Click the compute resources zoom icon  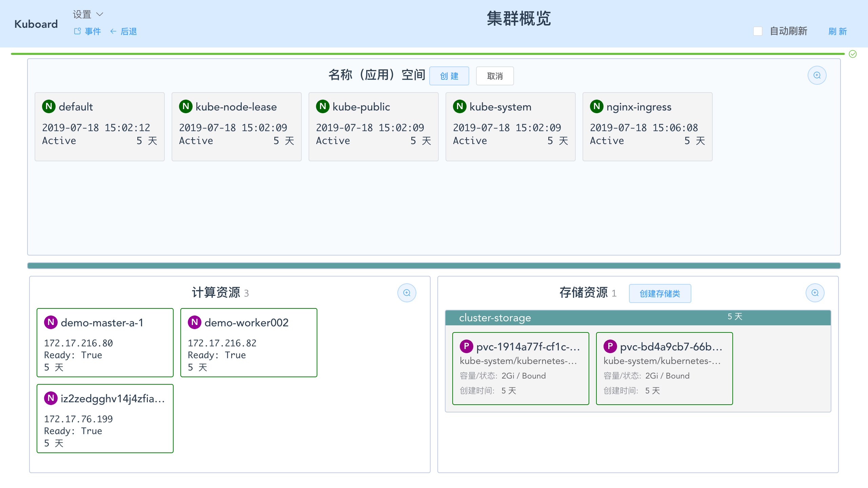point(407,293)
